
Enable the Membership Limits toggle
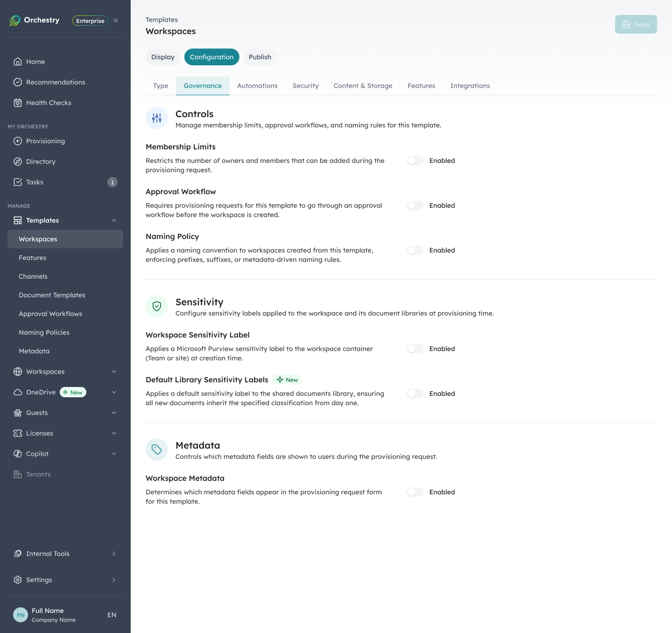[415, 161]
